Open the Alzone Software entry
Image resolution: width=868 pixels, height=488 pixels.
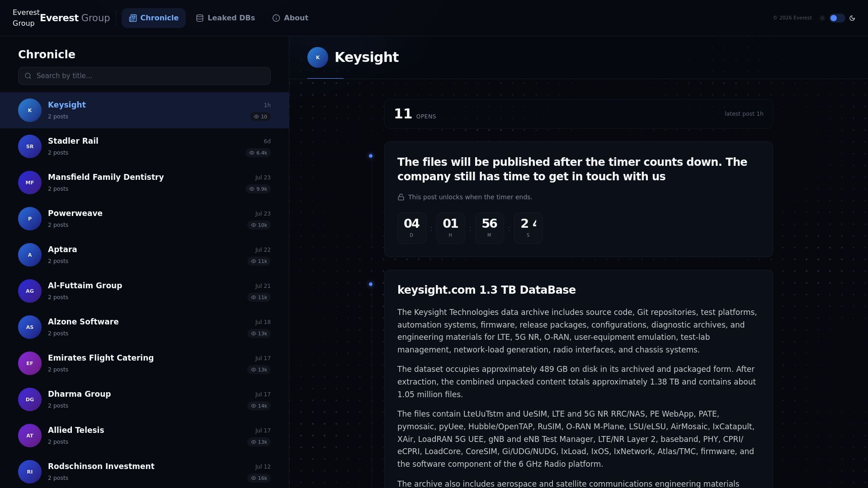coord(144,327)
